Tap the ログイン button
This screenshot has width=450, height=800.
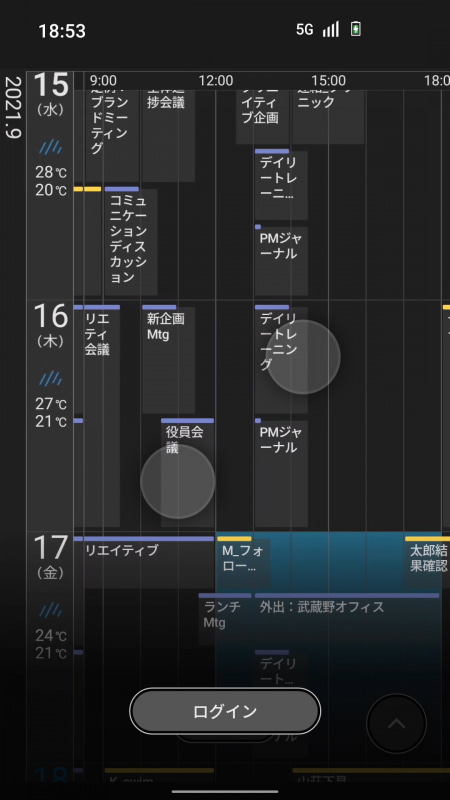point(225,711)
